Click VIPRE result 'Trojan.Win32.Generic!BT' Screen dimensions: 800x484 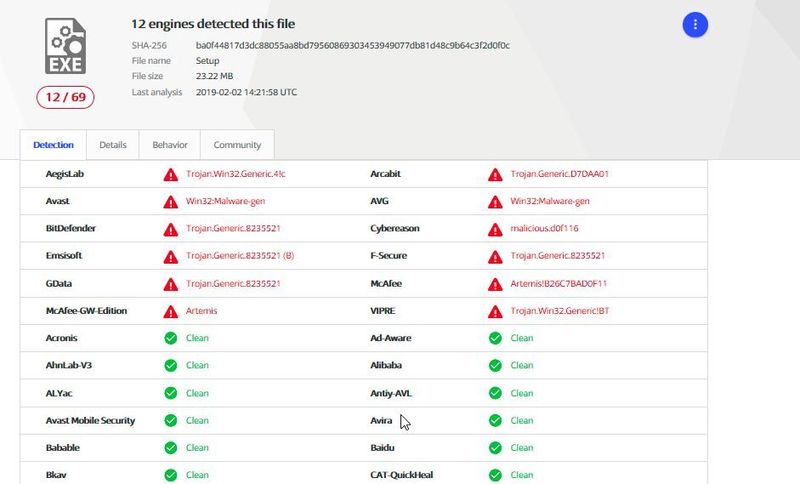[x=560, y=311]
